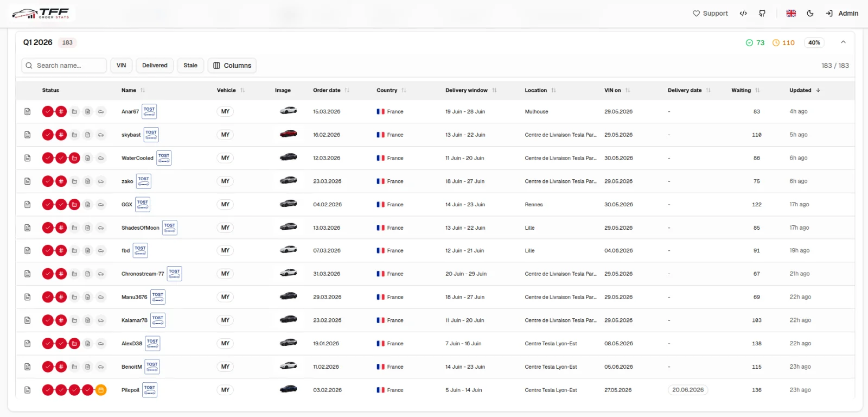Toggle the VIN filter button
Screen dimensions: 868x417
click(122, 66)
